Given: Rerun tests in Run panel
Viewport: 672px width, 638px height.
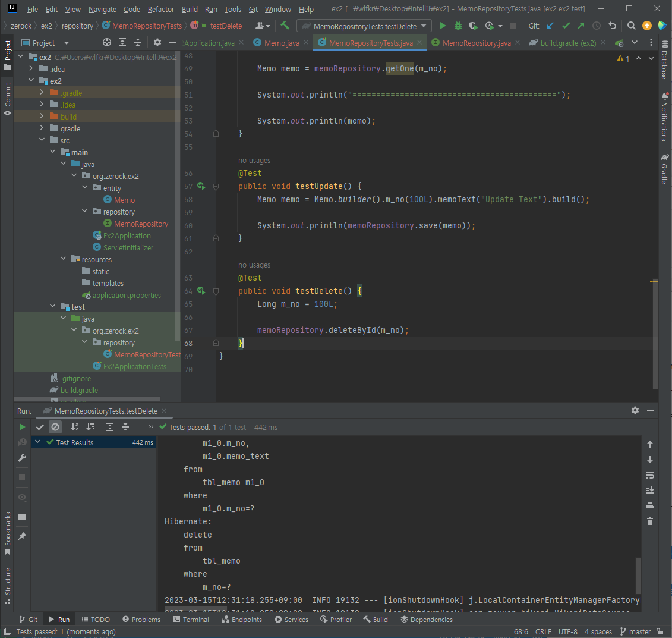Looking at the screenshot, I should pos(22,427).
